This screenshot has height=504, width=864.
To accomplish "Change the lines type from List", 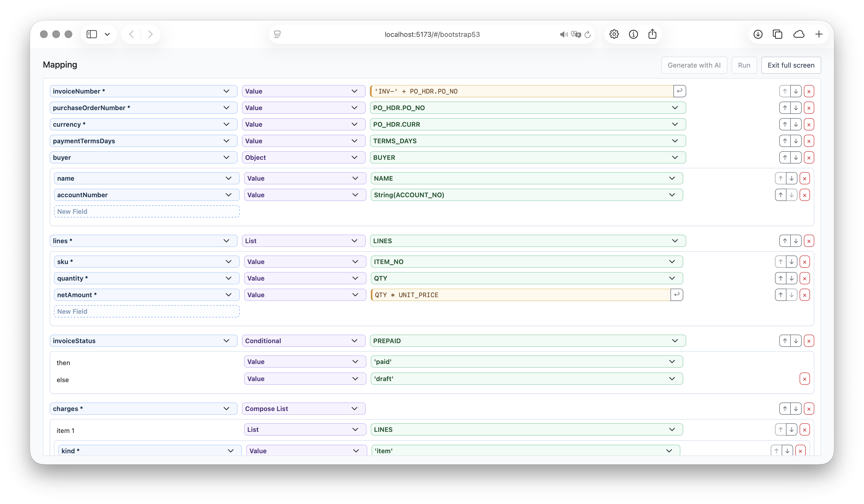I will pos(303,241).
